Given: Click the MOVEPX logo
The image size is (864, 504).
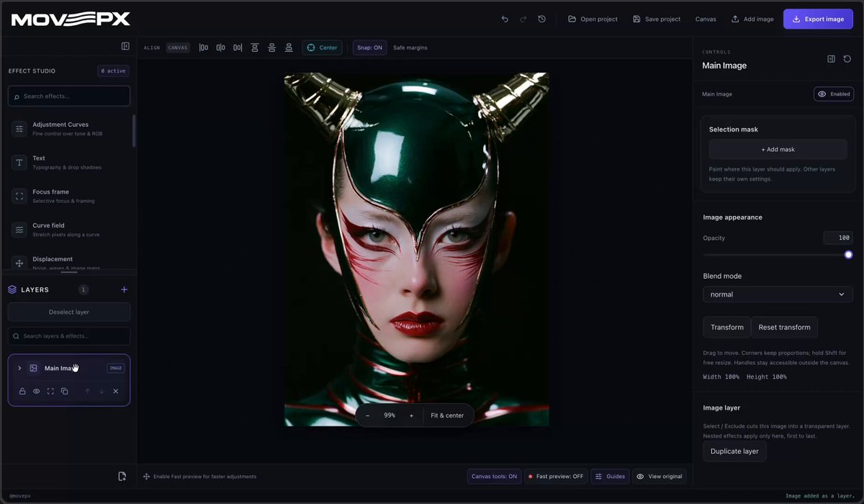Looking at the screenshot, I should pos(71,19).
